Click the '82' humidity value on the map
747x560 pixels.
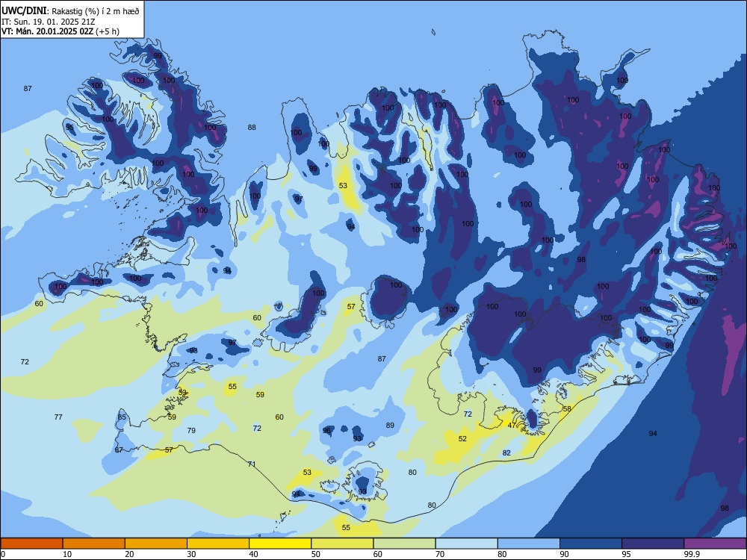506,453
